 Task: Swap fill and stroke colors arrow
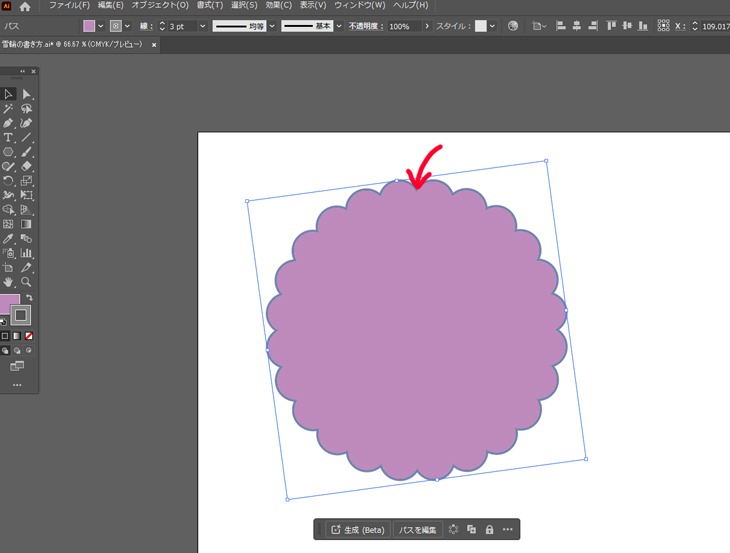pos(29,298)
